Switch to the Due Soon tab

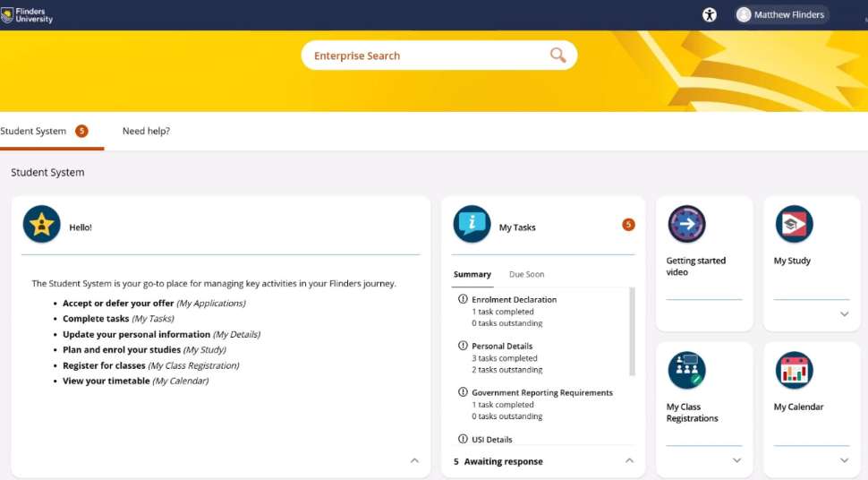(x=526, y=274)
